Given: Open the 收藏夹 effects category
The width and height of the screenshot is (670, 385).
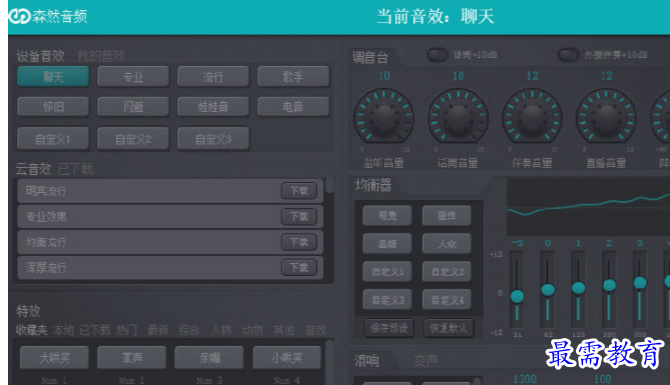Looking at the screenshot, I should coord(31,330).
